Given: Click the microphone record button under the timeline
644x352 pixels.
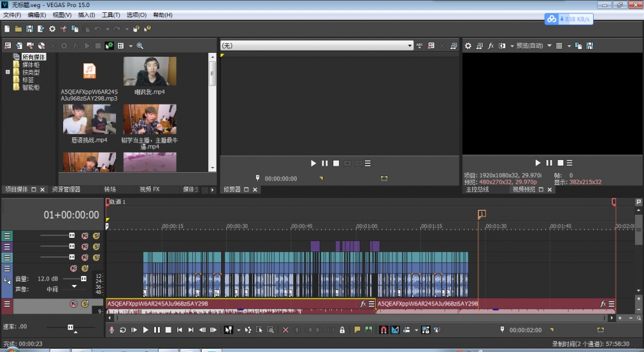Looking at the screenshot, I should pos(112,329).
